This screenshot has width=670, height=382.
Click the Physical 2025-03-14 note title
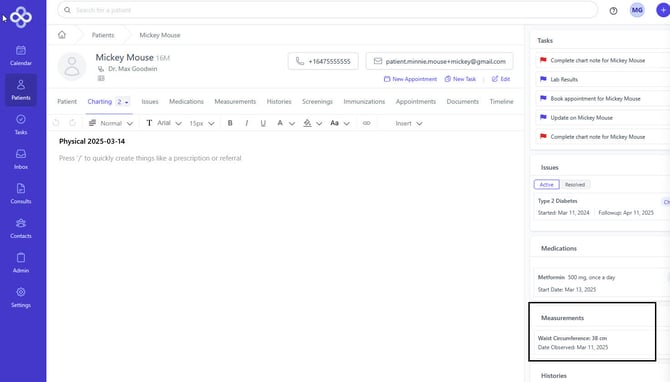92,141
